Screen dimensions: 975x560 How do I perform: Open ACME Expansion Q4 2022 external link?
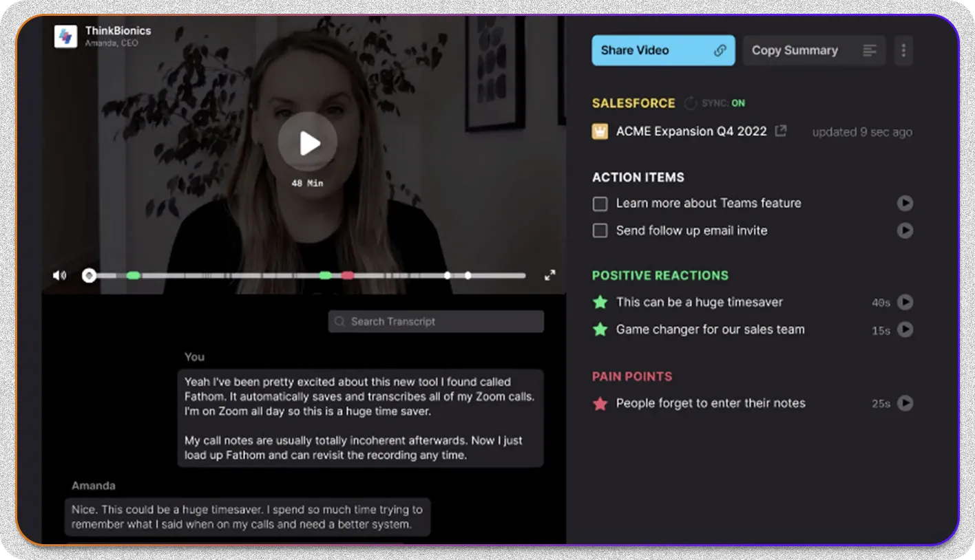[x=781, y=131]
